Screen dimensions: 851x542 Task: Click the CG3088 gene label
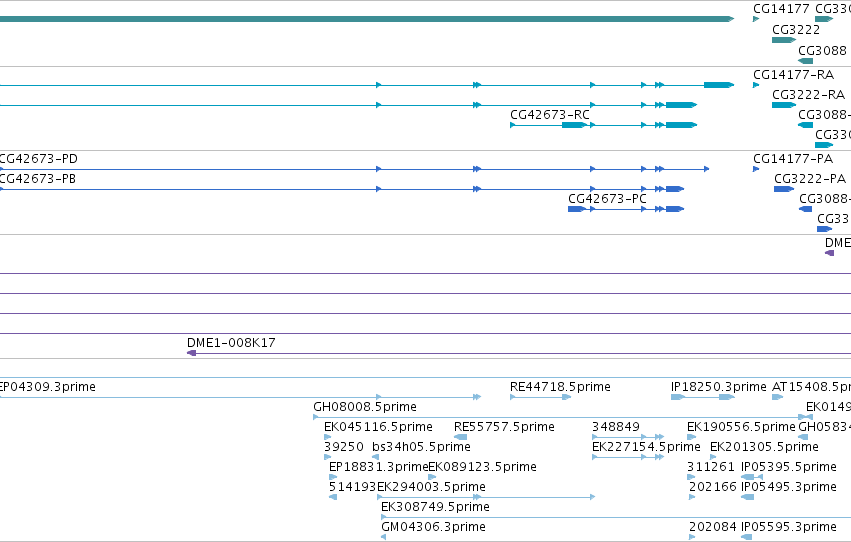(x=822, y=51)
